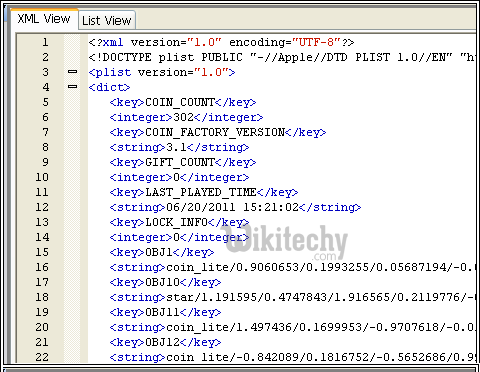Switch to the XML View tab
The width and height of the screenshot is (480, 372).
click(x=44, y=19)
